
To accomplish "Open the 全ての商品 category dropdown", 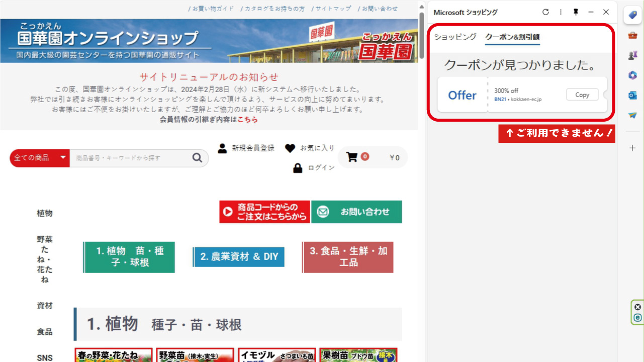I will tap(39, 158).
